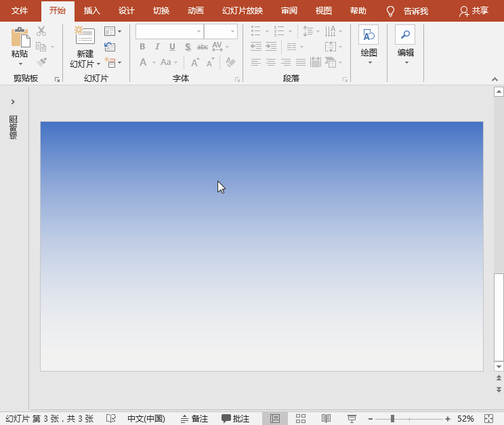Toggle the Notes (备注) pane
This screenshot has width=504, height=425.
click(x=194, y=419)
